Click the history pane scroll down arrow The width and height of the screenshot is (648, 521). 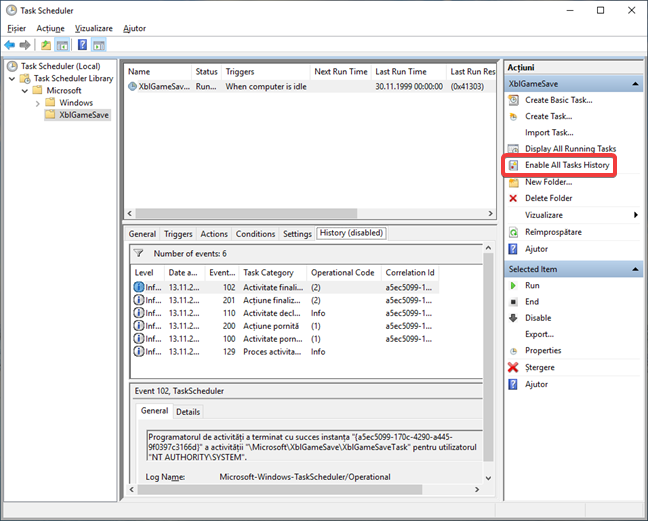click(x=488, y=478)
